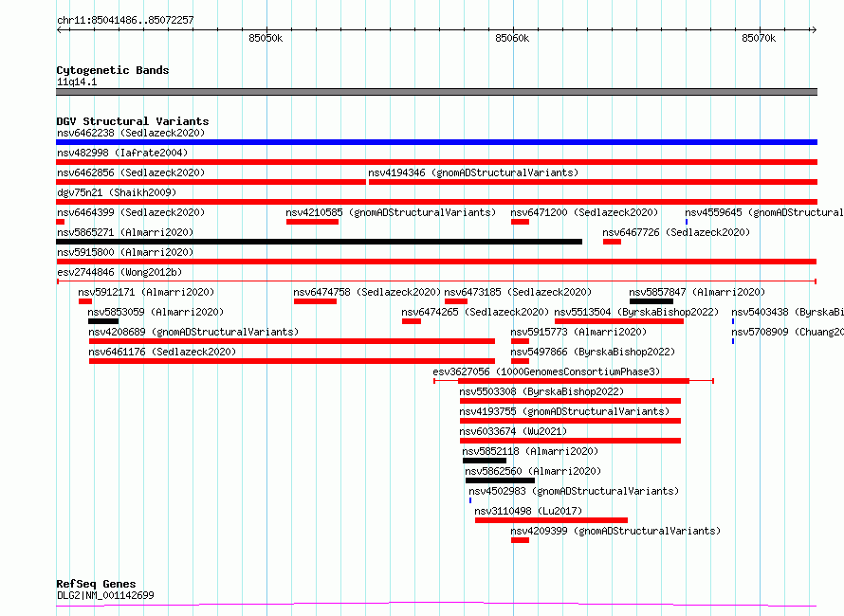Viewport: 844px width, 616px height.
Task: Click the nsv4193755 (gnomADStructuralVariants) label
Action: pyautogui.click(x=564, y=411)
